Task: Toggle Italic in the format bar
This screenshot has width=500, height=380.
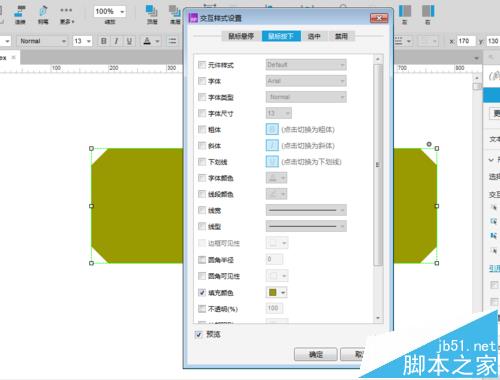Action: point(116,41)
